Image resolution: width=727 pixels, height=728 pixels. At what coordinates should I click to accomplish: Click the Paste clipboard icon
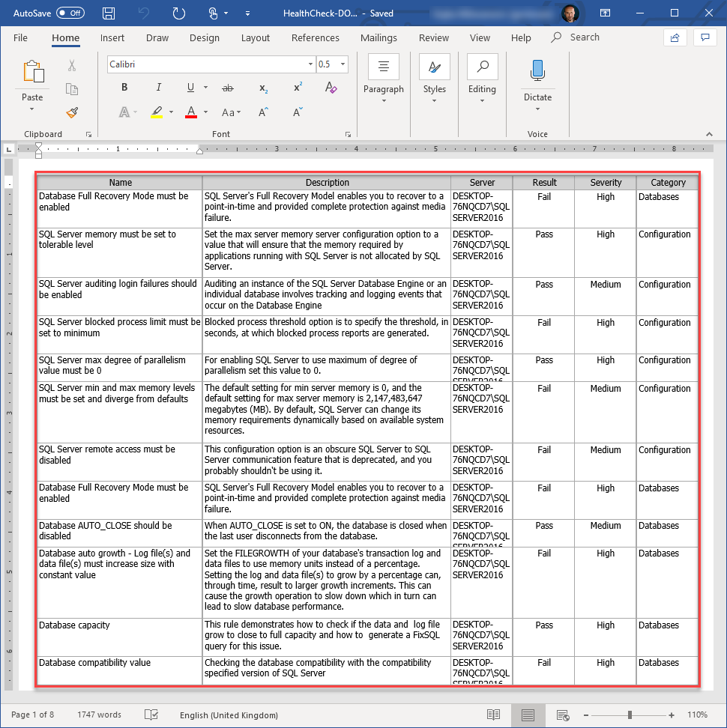tap(34, 72)
